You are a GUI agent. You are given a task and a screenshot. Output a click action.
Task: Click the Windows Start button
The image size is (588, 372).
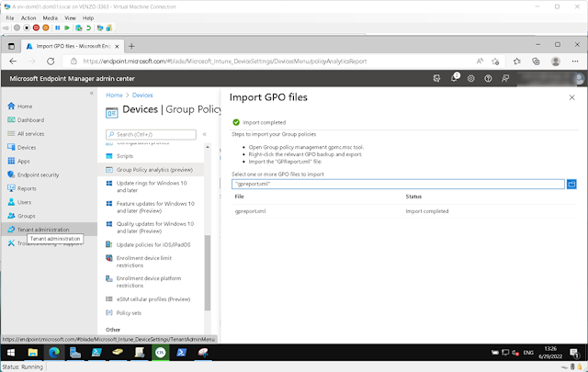click(x=11, y=353)
